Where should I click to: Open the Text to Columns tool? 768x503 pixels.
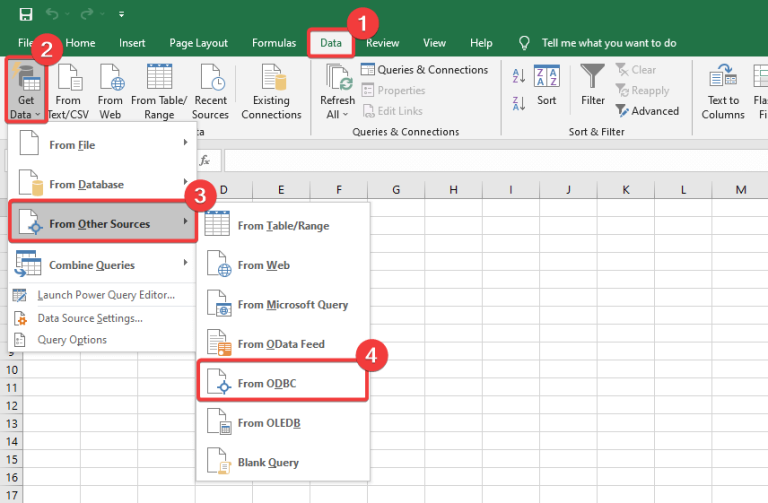coord(723,79)
